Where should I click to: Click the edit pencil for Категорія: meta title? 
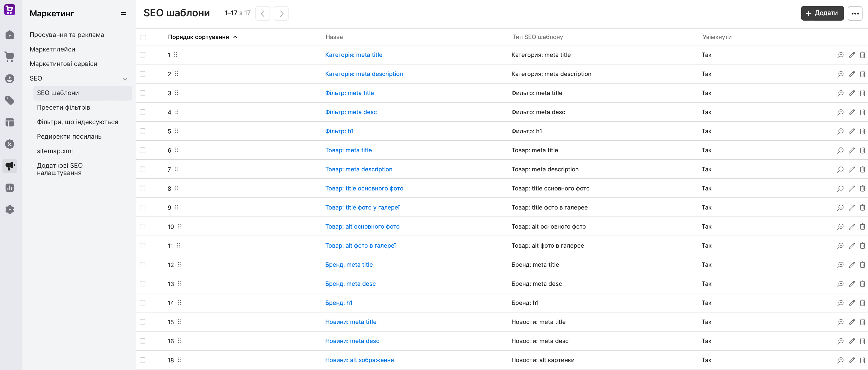(x=851, y=55)
